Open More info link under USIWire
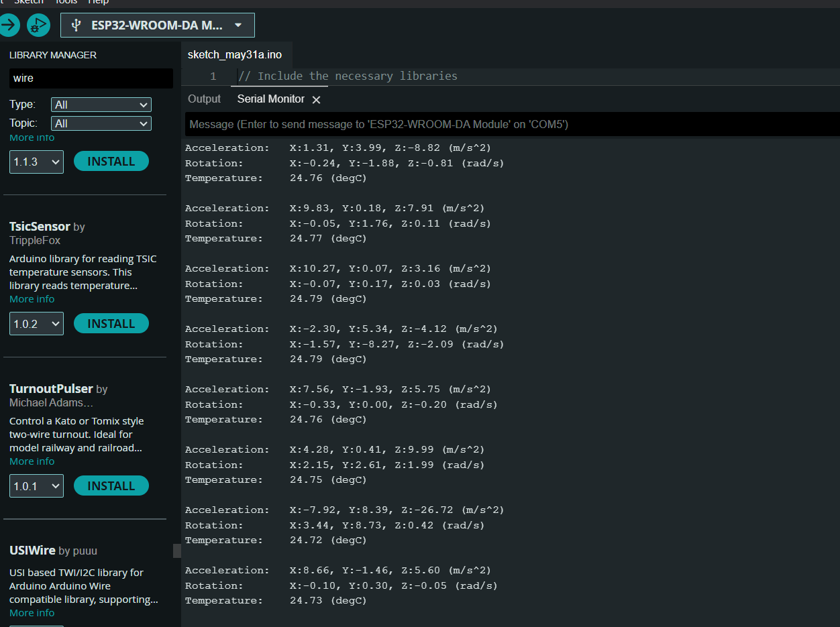Image resolution: width=840 pixels, height=627 pixels. pos(32,613)
